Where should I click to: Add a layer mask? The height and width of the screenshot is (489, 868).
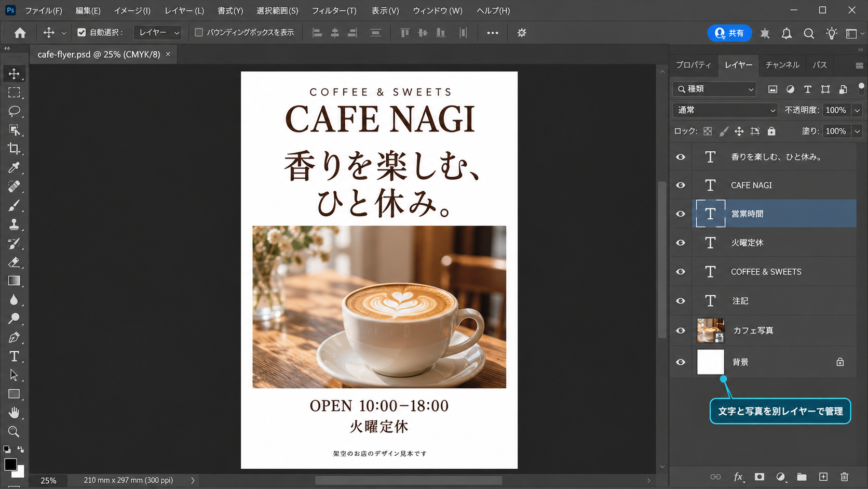point(759,477)
